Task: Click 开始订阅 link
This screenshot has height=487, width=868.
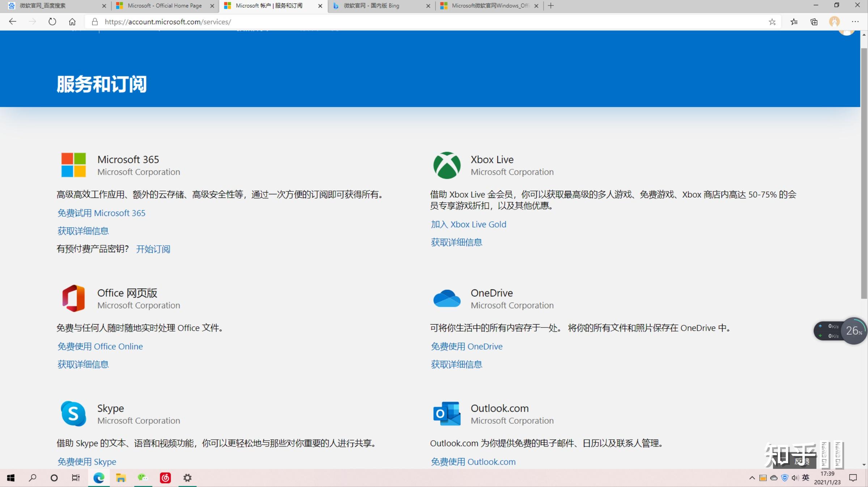Action: click(x=153, y=249)
